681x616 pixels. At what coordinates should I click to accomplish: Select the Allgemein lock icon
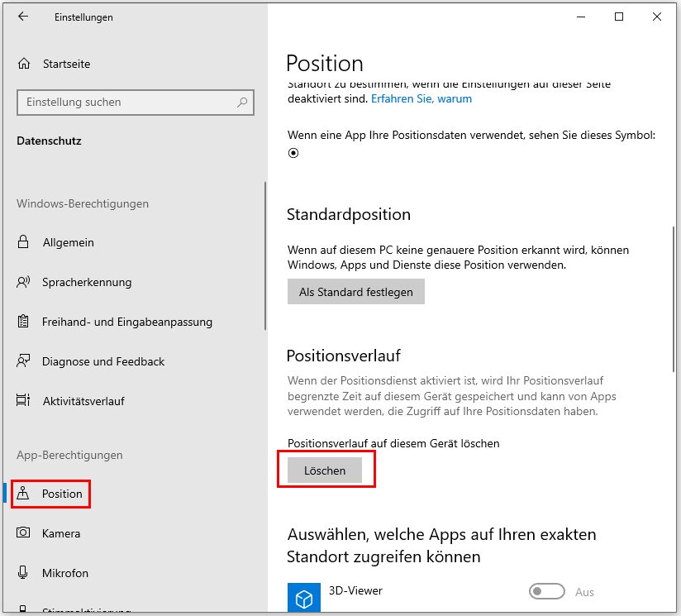pos(24,242)
